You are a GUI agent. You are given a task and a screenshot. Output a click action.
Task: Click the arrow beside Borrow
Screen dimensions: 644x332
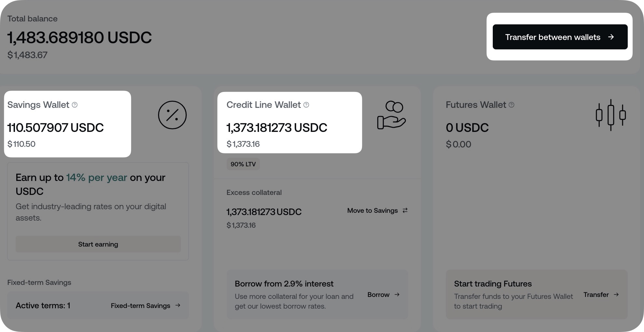point(397,295)
